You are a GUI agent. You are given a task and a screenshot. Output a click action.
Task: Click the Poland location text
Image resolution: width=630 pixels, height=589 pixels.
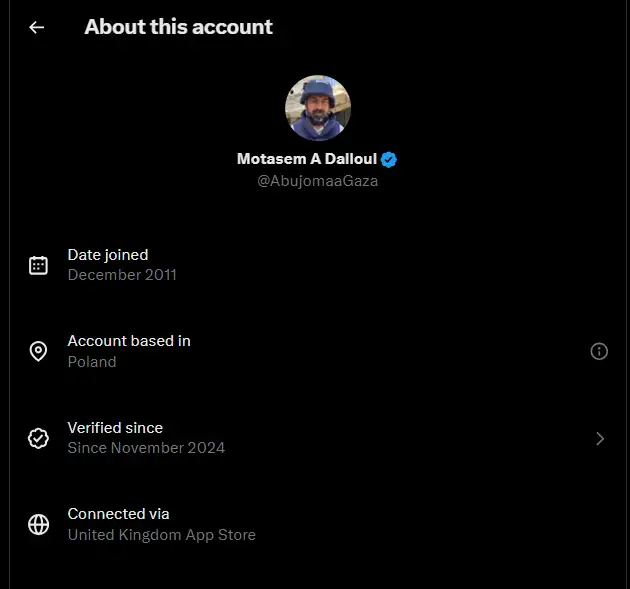click(92, 361)
